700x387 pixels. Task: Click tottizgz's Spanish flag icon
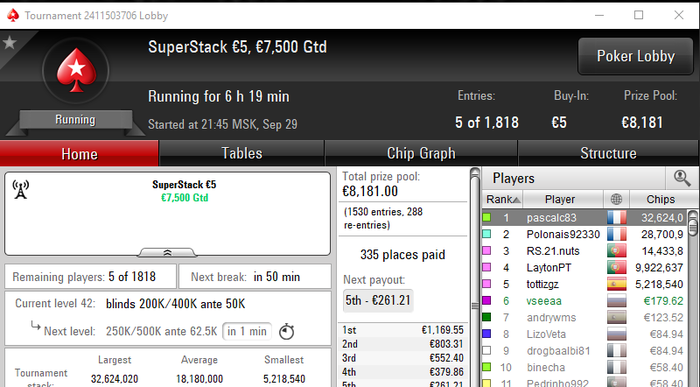coord(617,284)
